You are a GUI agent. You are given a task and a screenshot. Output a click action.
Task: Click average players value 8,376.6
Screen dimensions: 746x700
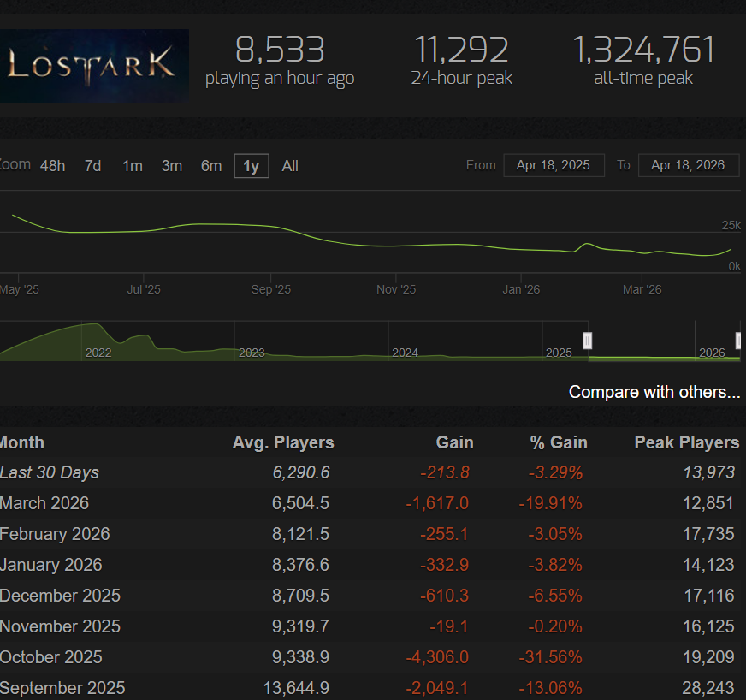tap(300, 565)
